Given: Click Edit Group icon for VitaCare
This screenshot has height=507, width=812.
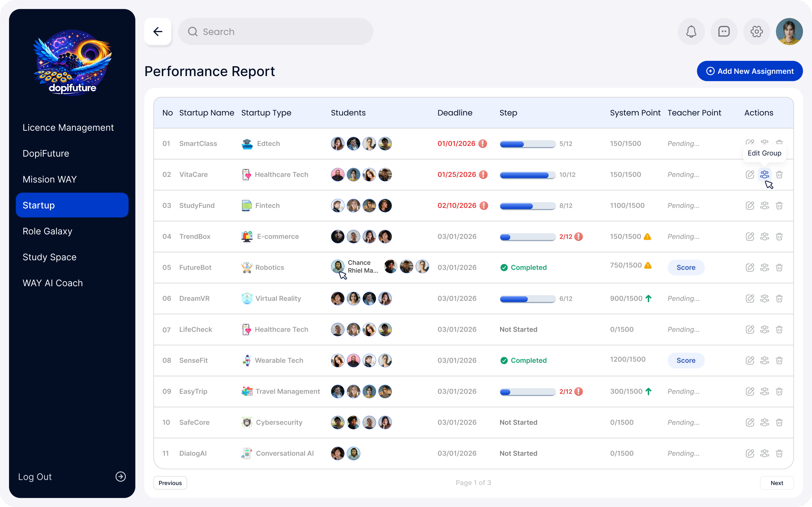Looking at the screenshot, I should (x=764, y=174).
